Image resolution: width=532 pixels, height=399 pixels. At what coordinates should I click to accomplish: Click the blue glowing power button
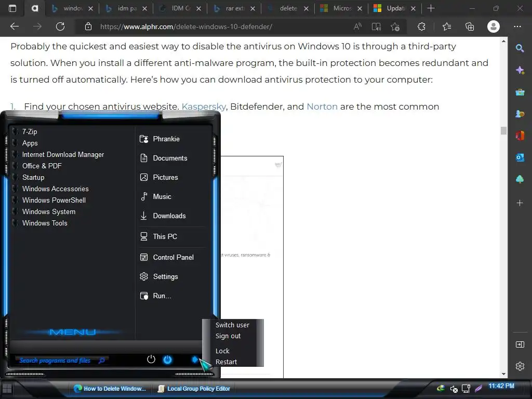pyautogui.click(x=167, y=360)
